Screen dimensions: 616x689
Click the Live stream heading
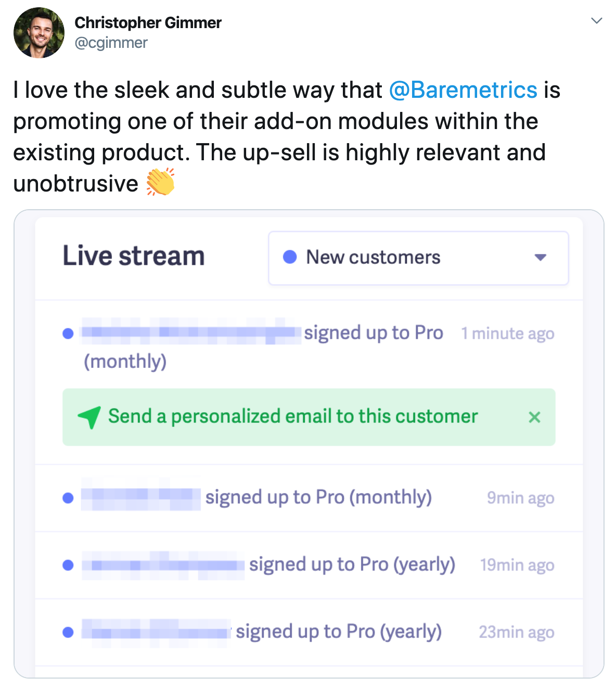pos(134,256)
